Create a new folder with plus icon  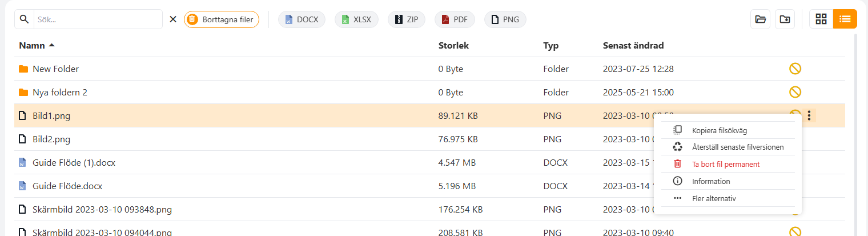pos(785,19)
